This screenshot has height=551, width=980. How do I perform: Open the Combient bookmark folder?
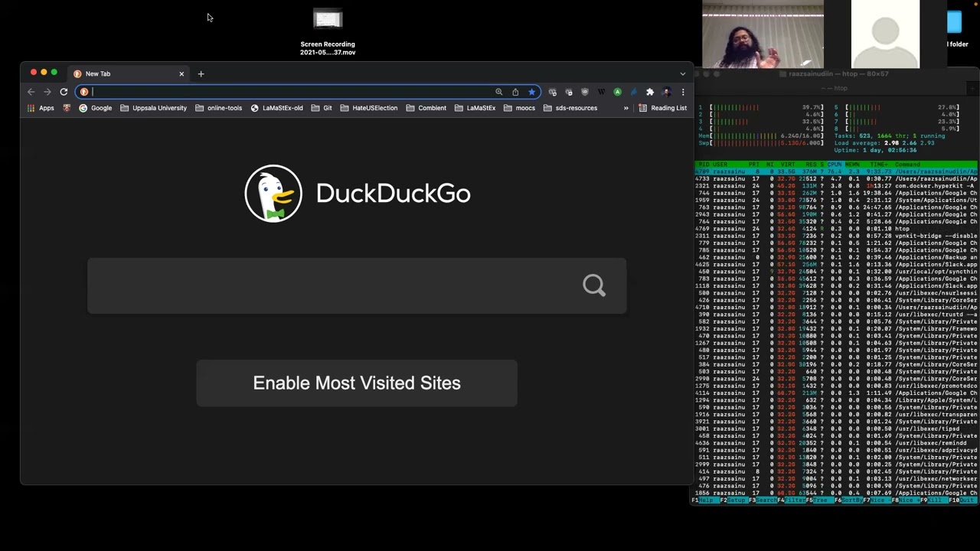pyautogui.click(x=426, y=108)
